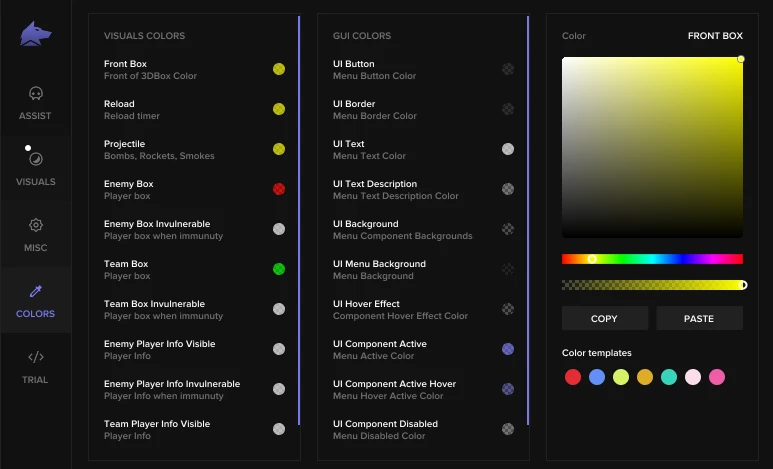This screenshot has width=773, height=469.
Task: Choose the red color template
Action: coord(573,377)
